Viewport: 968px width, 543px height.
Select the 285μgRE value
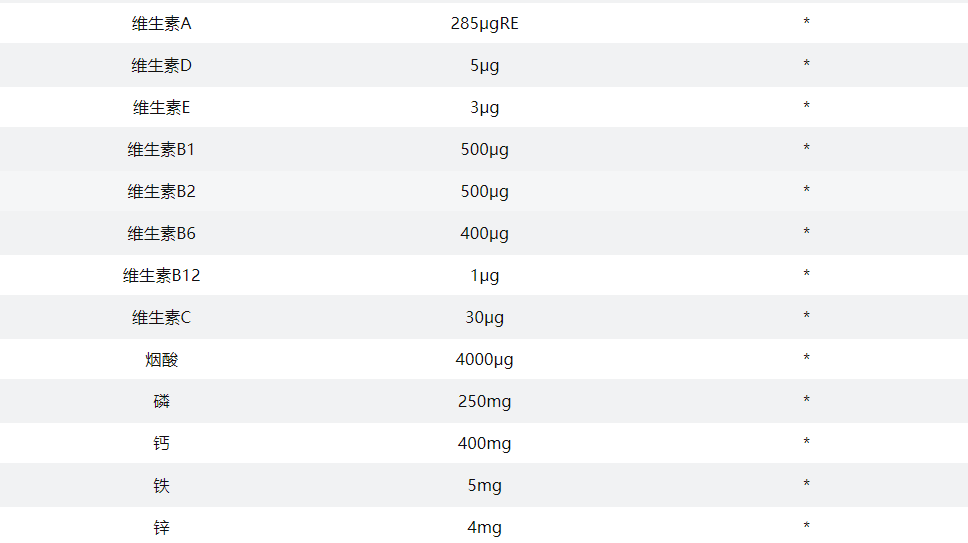tap(484, 23)
